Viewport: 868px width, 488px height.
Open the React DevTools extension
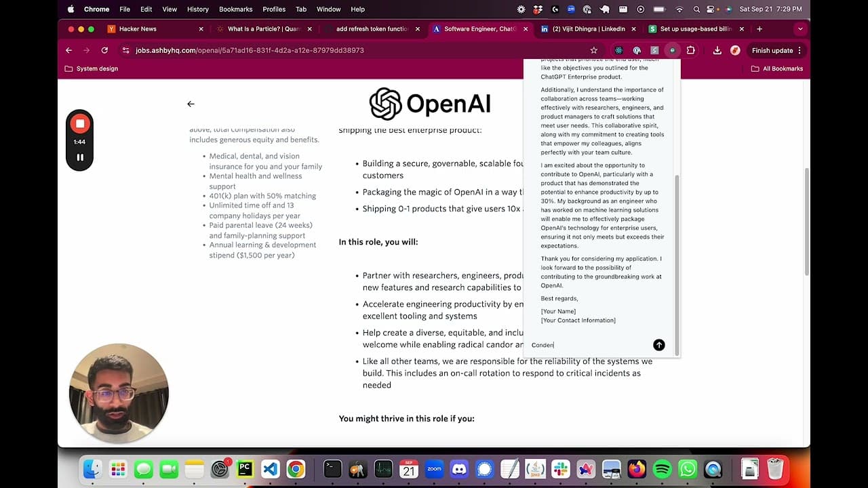tap(618, 50)
